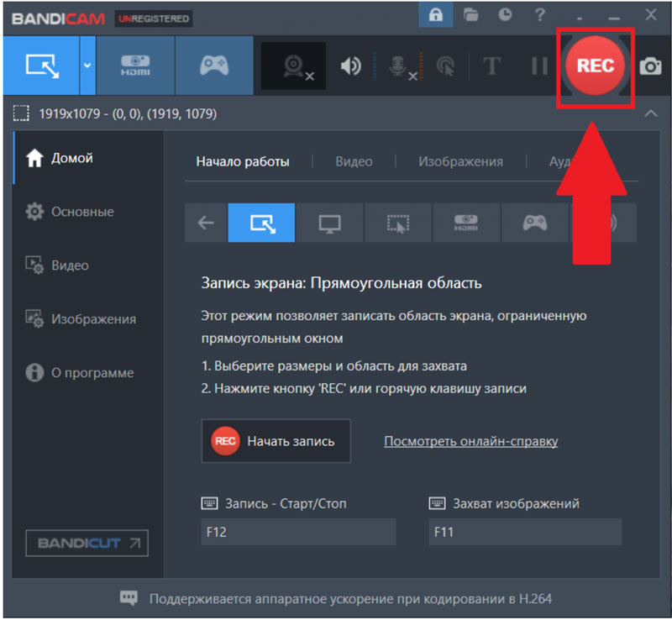Screen dimensions: 672x620
Task: Toggle the text overlay T icon
Action: (x=491, y=66)
